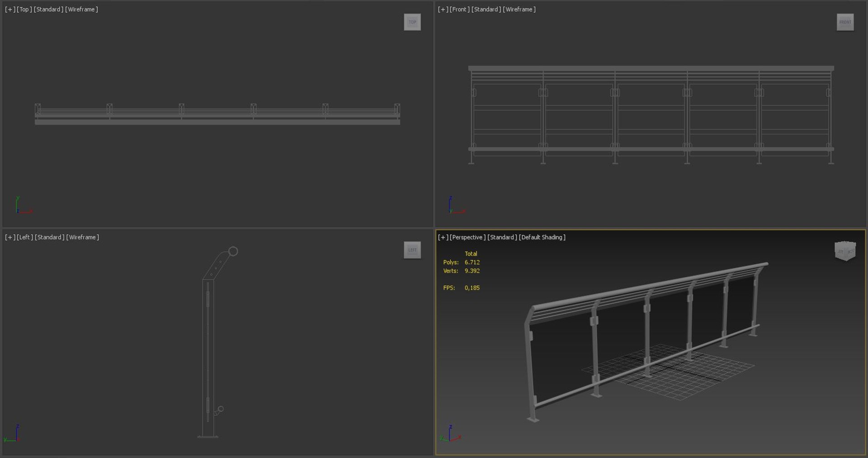Open the [Standard] menu in Top viewport
This screenshot has height=458, width=868.
49,9
